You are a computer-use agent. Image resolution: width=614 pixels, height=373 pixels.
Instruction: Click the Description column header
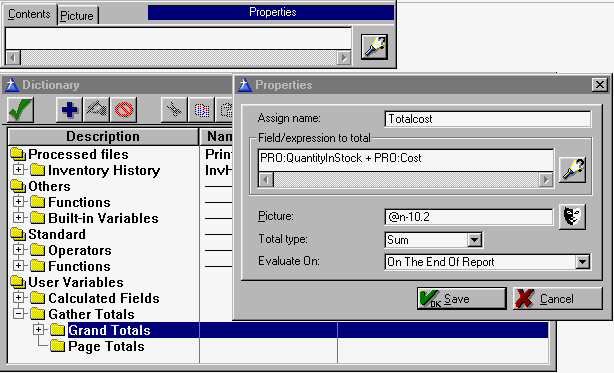(x=103, y=136)
